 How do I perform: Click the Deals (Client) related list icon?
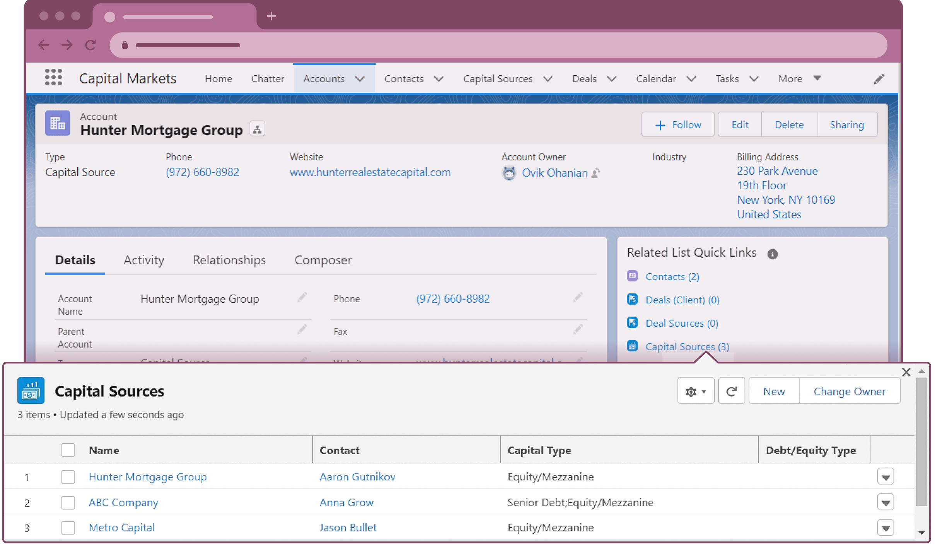pyautogui.click(x=632, y=299)
